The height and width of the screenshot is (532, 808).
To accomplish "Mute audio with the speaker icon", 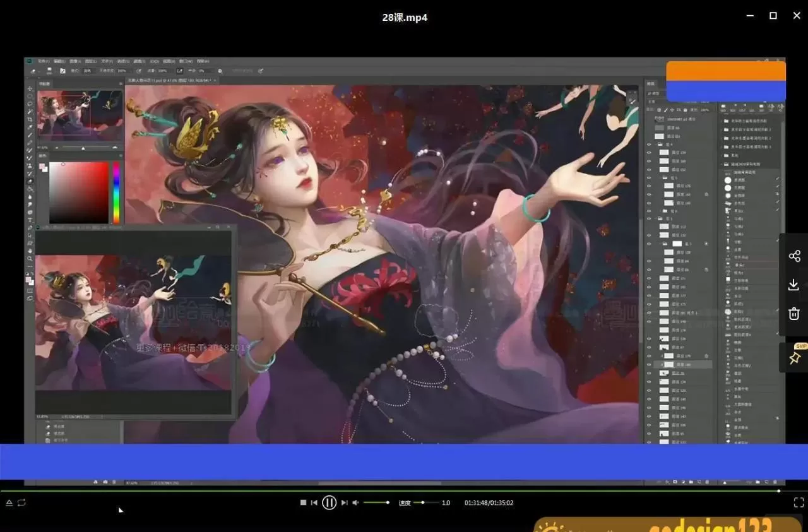I will pos(355,503).
